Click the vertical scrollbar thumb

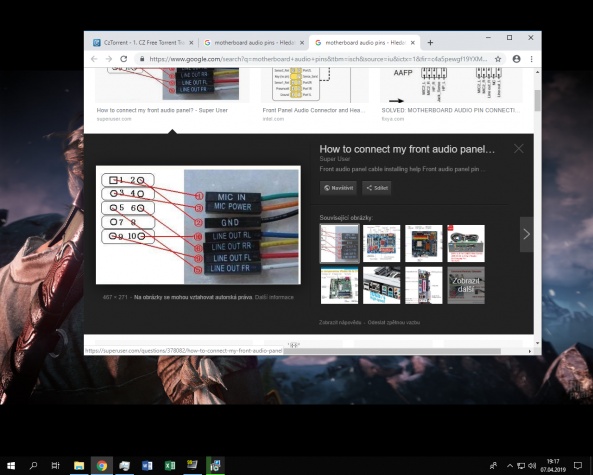pyautogui.click(x=537, y=101)
